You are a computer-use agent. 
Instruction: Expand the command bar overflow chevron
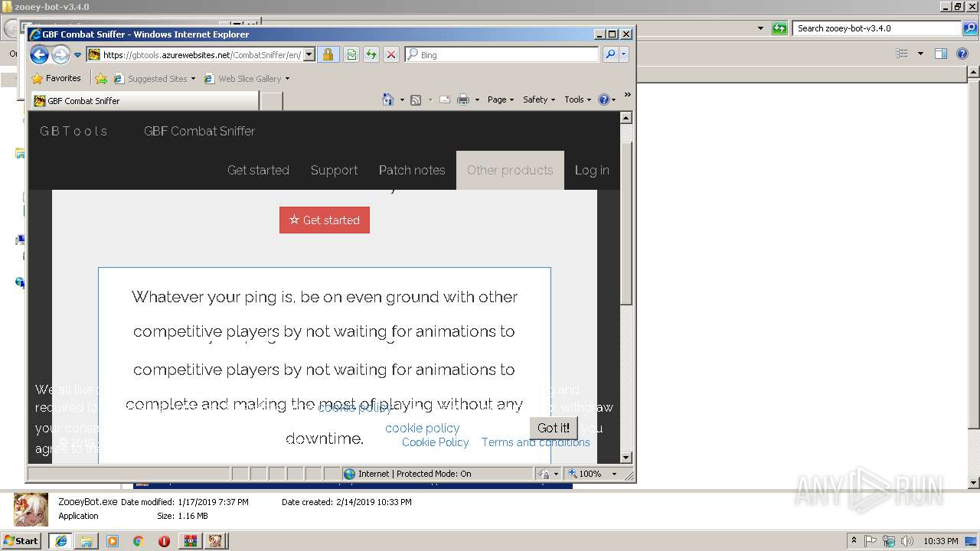pyautogui.click(x=627, y=95)
